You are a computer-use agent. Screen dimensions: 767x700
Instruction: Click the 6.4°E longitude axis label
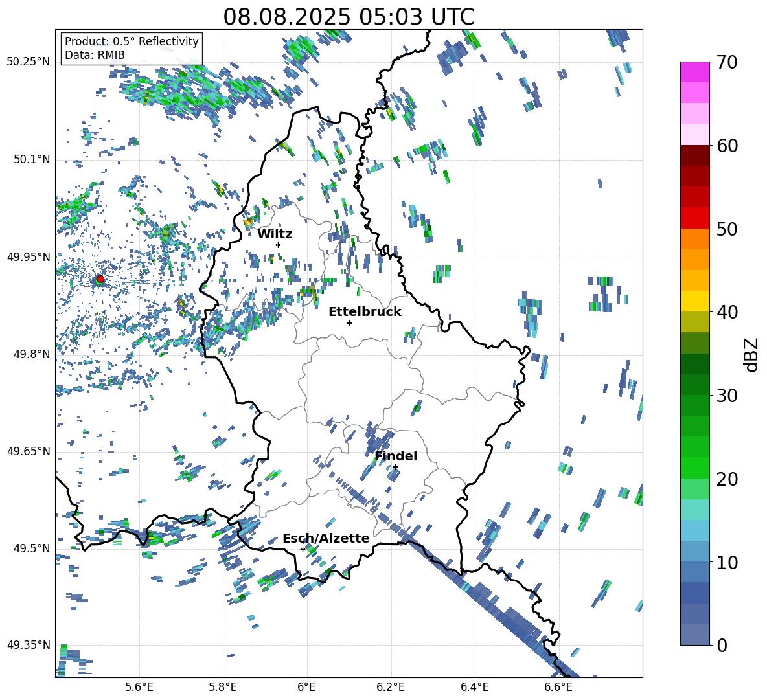[x=474, y=687]
